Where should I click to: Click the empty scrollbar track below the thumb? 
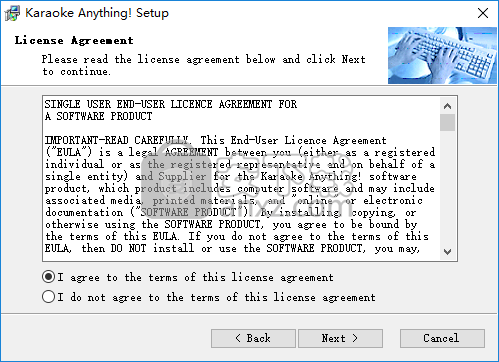[x=447, y=187]
